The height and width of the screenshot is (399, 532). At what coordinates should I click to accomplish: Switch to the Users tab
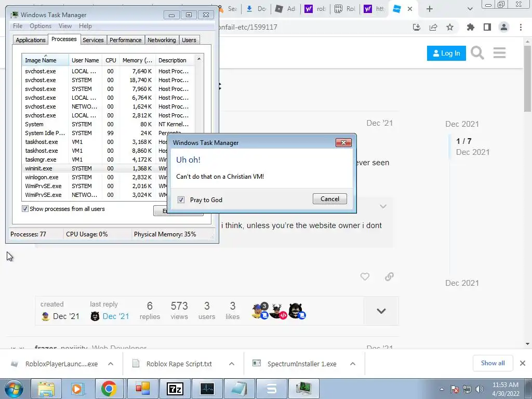point(189,40)
